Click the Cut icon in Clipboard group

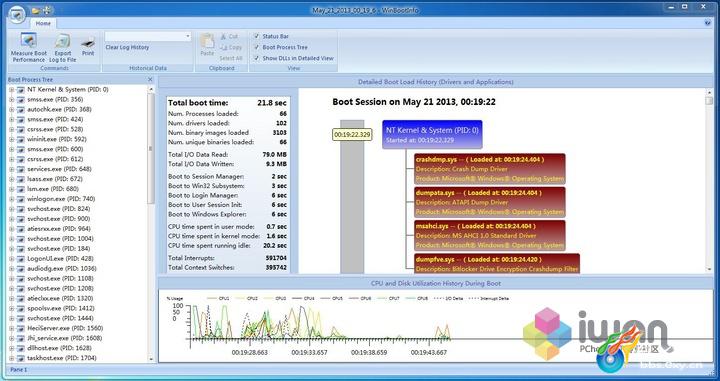(224, 36)
